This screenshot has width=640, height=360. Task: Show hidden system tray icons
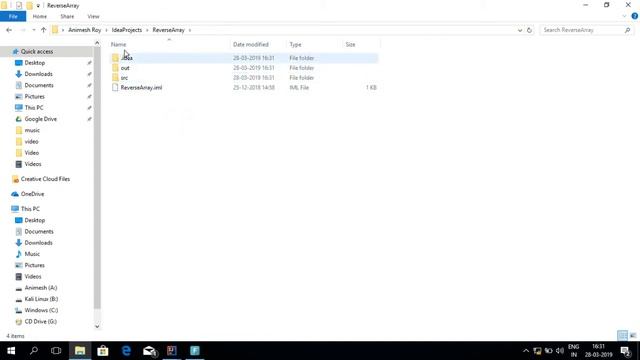tap(526, 351)
